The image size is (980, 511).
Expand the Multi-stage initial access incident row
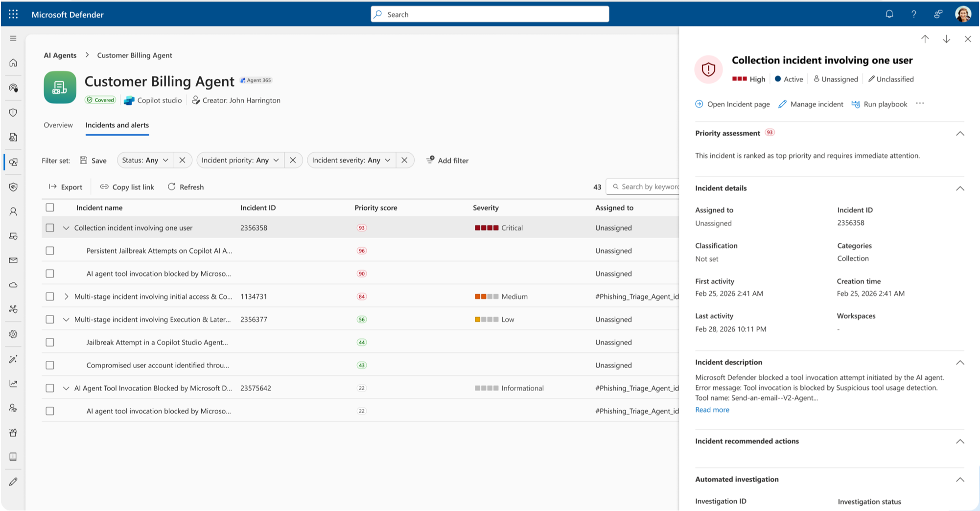pyautogui.click(x=66, y=297)
